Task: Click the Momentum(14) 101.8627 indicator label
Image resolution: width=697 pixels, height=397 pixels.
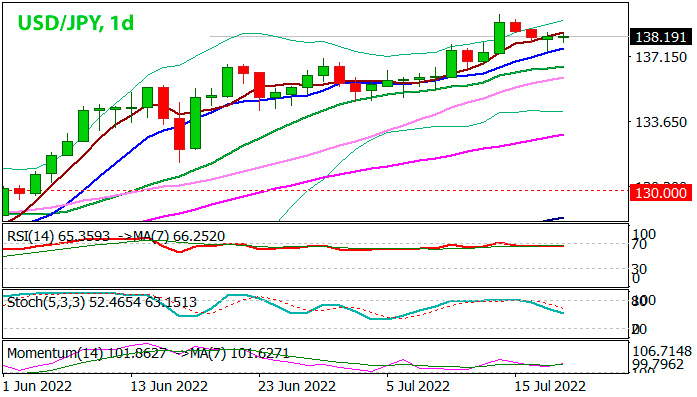Action: tap(87, 353)
